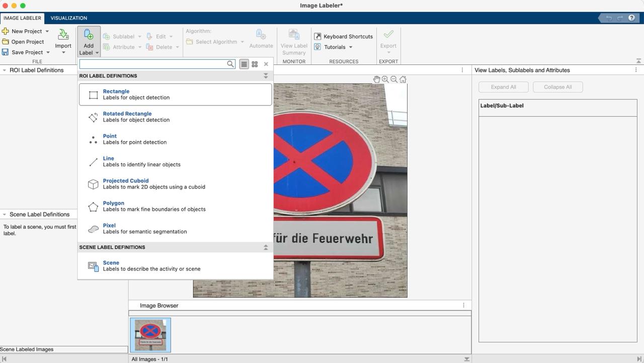
Task: Click the zoom in magnifier icon
Action: [385, 80]
